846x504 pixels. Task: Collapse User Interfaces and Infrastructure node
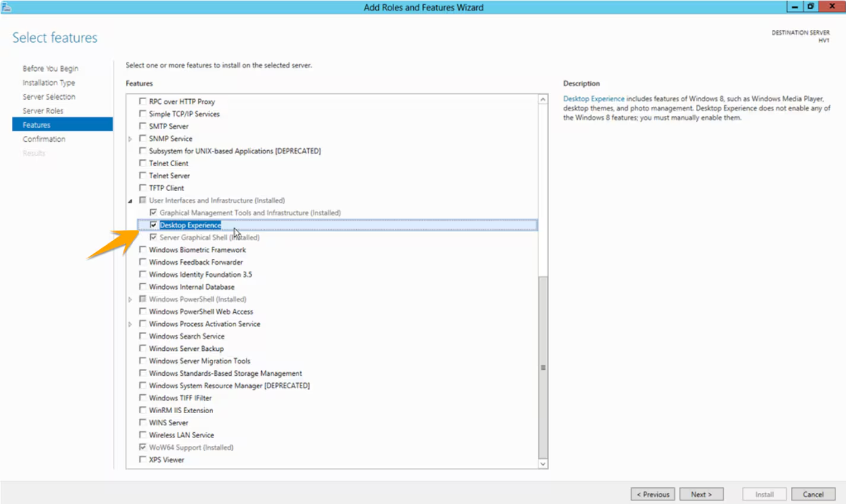pyautogui.click(x=130, y=201)
